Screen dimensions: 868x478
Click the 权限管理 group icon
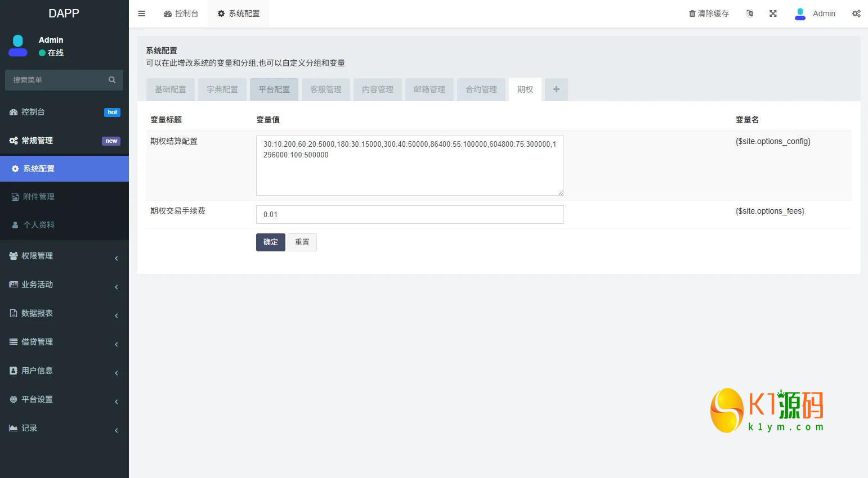[x=14, y=256]
